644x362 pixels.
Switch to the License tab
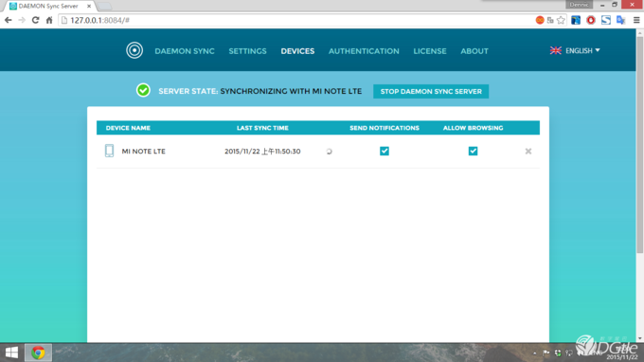(430, 51)
